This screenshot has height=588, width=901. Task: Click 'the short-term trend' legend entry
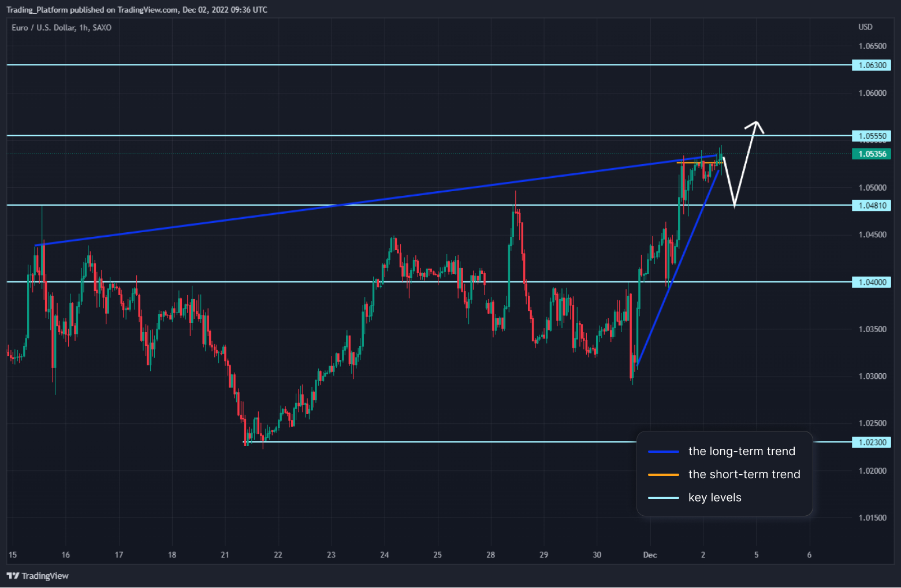(744, 474)
